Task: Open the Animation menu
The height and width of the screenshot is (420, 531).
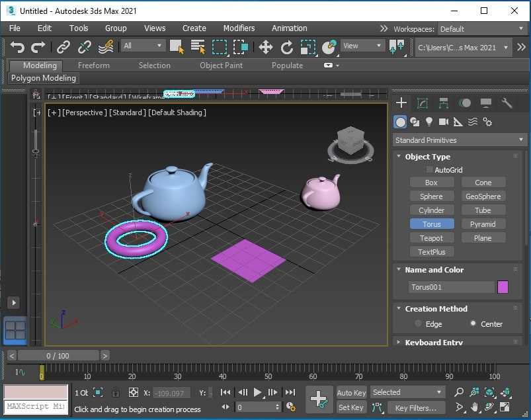Action: 289,28
